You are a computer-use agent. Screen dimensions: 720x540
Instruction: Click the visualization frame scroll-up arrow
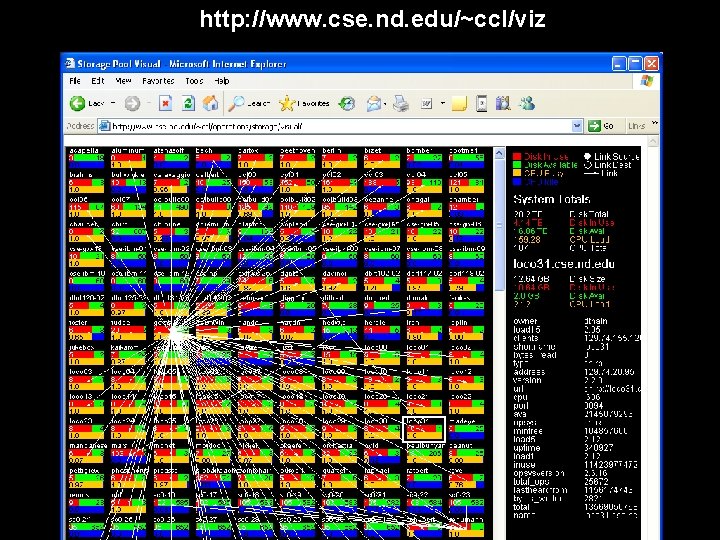pos(499,154)
